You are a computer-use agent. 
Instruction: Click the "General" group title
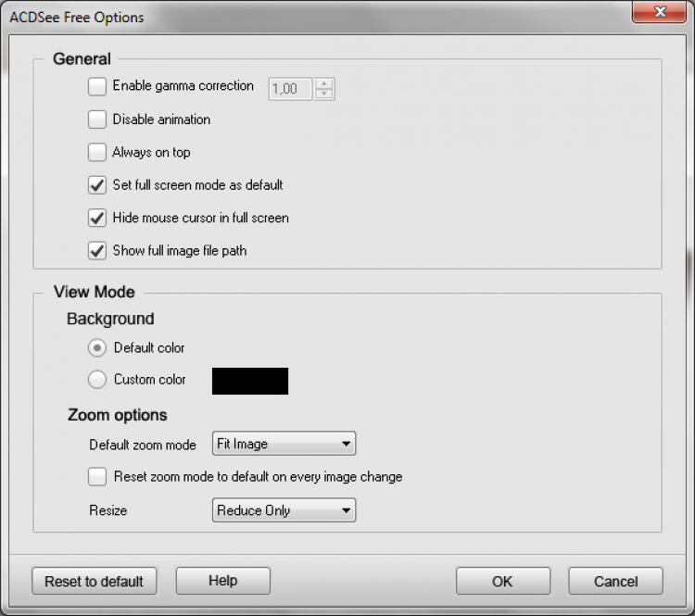(82, 59)
